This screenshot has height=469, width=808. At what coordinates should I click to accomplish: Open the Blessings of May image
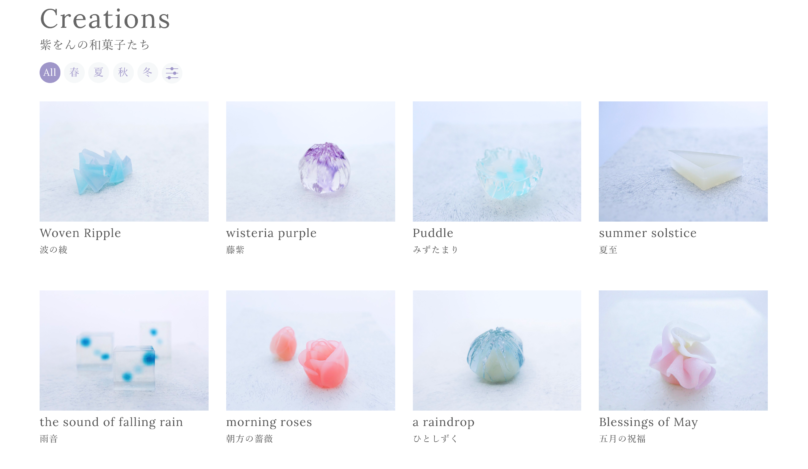683,350
